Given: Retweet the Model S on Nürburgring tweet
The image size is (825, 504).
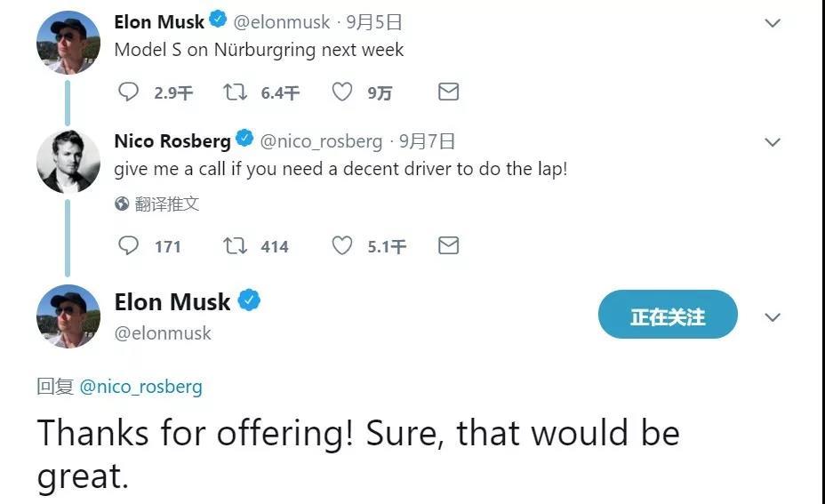Looking at the screenshot, I should point(235,92).
